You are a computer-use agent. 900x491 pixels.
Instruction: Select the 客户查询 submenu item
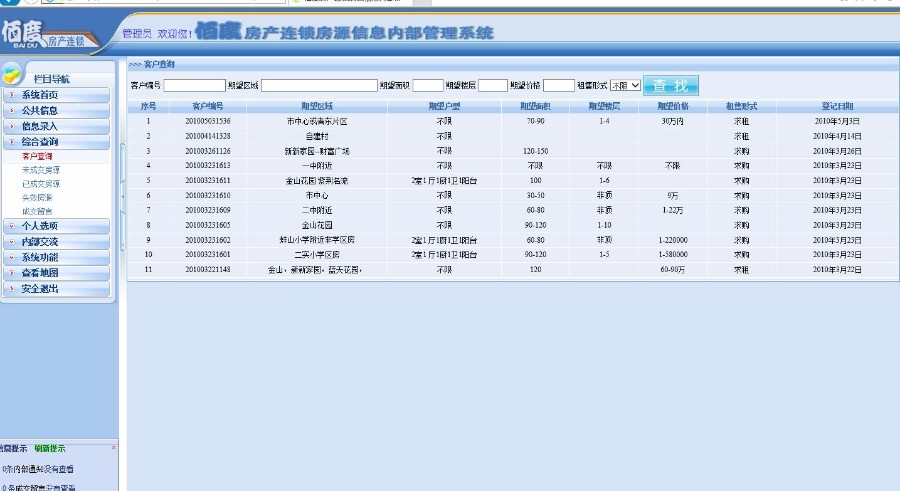point(37,156)
